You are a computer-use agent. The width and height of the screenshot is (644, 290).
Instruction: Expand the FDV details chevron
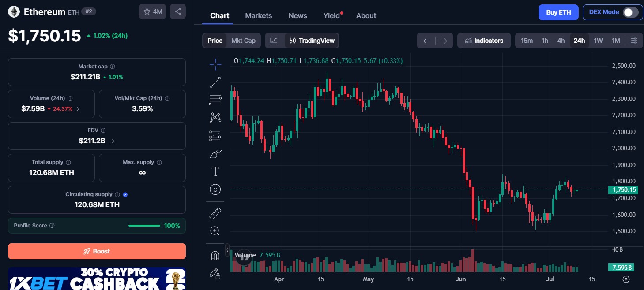pos(113,141)
